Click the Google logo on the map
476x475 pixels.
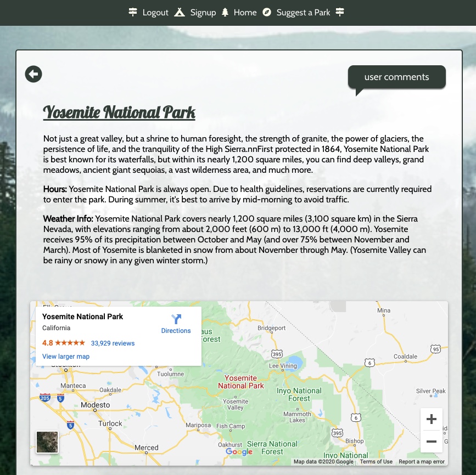pos(239,451)
